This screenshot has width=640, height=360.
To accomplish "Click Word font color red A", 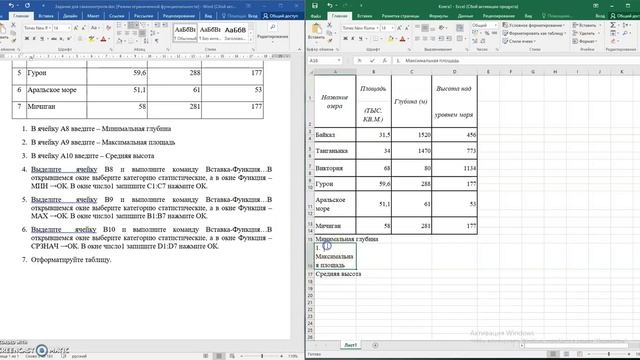I will (x=103, y=39).
